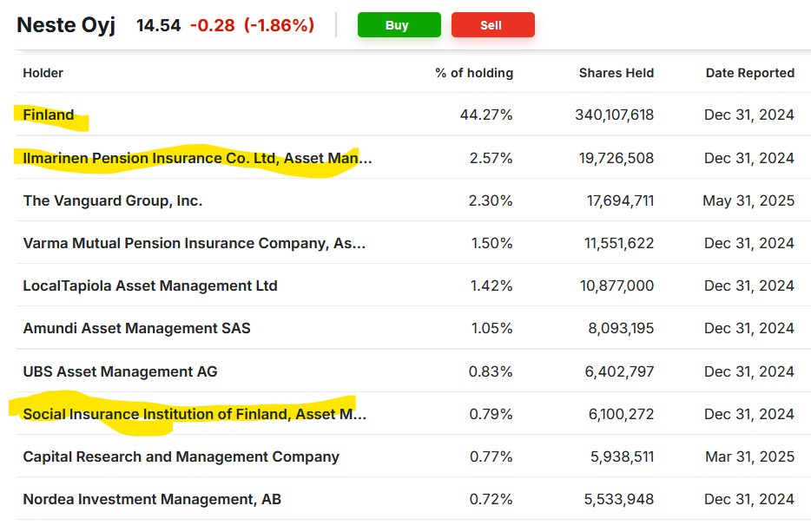Click the 8,093,195 shares held value

pyautogui.click(x=621, y=328)
